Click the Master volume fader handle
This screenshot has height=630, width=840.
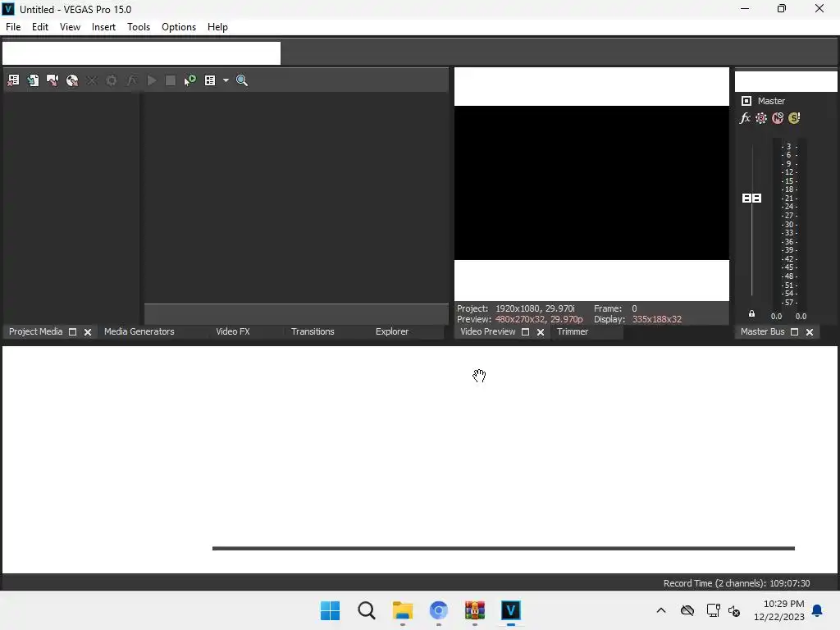tap(751, 199)
